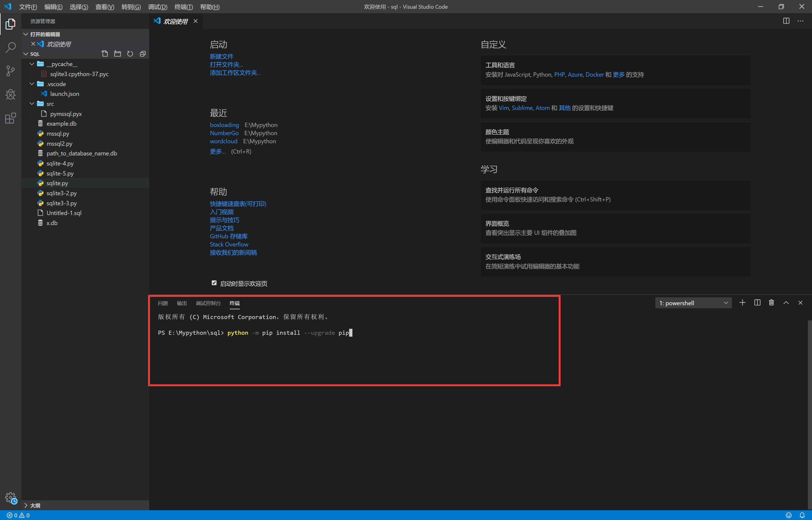Collapse the __pycache__ folder

click(x=32, y=64)
